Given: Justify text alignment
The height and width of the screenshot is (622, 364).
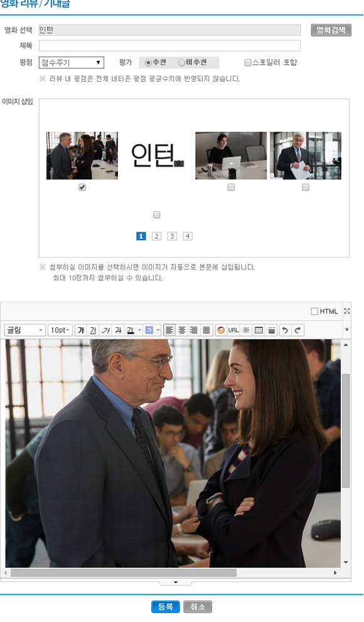Looking at the screenshot, I should point(206,330).
